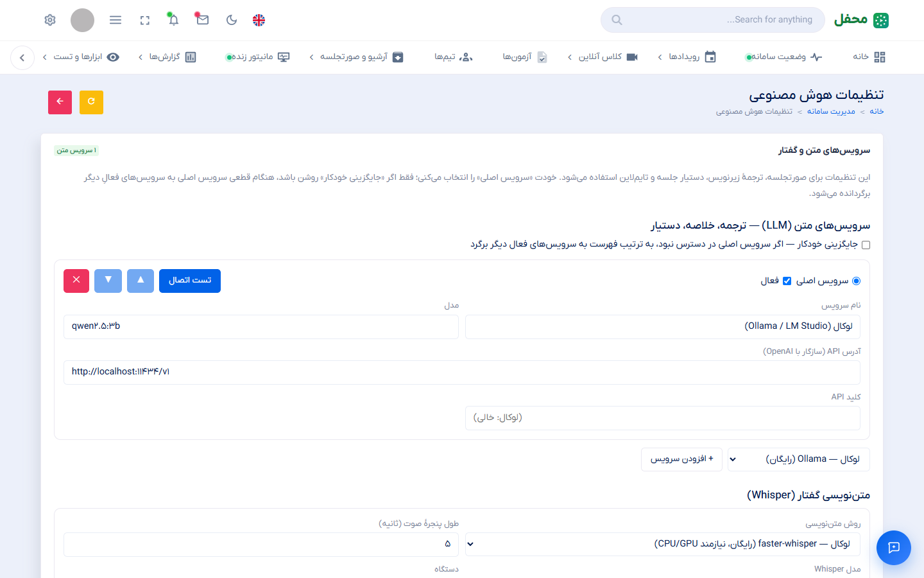
Task: Click the ۱ سرویس متن badge
Action: (76, 150)
